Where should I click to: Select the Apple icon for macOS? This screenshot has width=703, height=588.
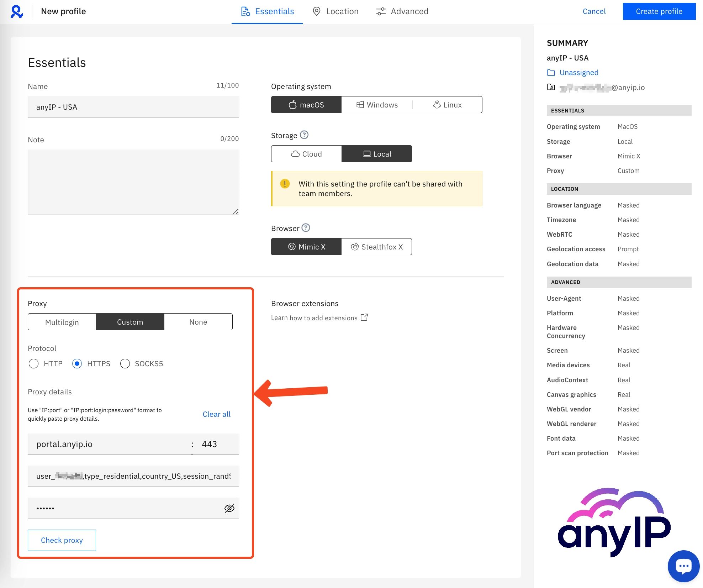point(292,105)
